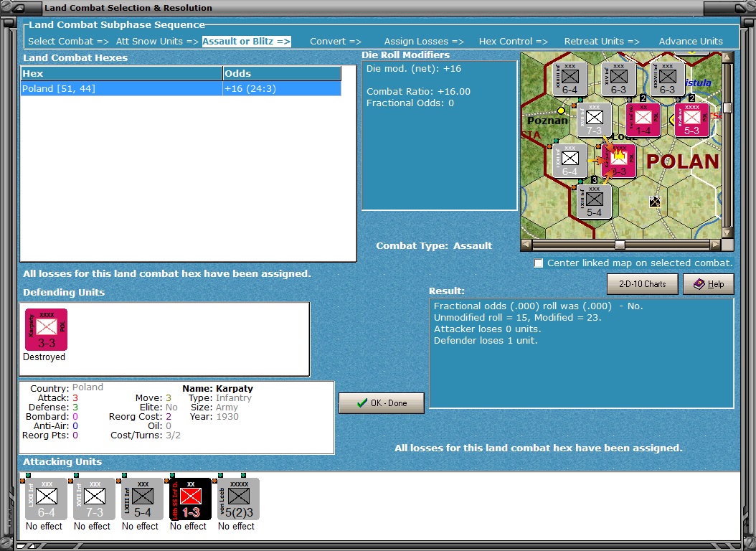Select the XVII Inf 7-3 counter on map
756x551 pixels.
pyautogui.click(x=594, y=120)
